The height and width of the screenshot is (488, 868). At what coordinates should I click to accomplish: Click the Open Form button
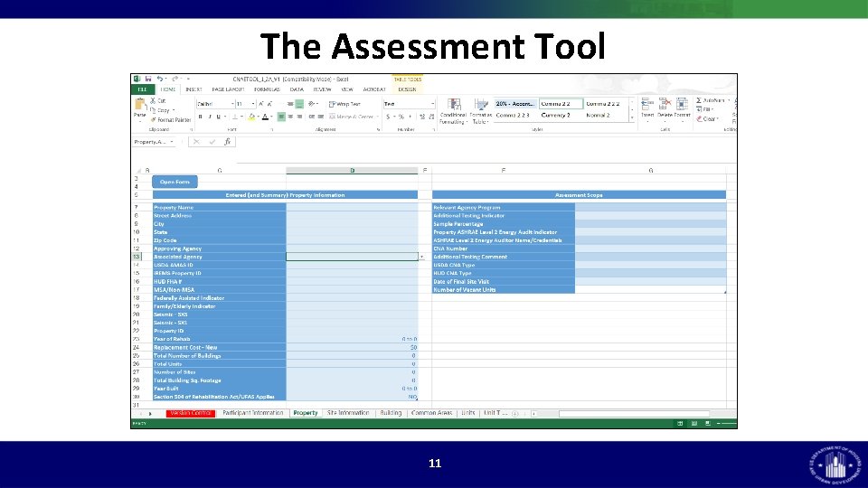coord(175,182)
